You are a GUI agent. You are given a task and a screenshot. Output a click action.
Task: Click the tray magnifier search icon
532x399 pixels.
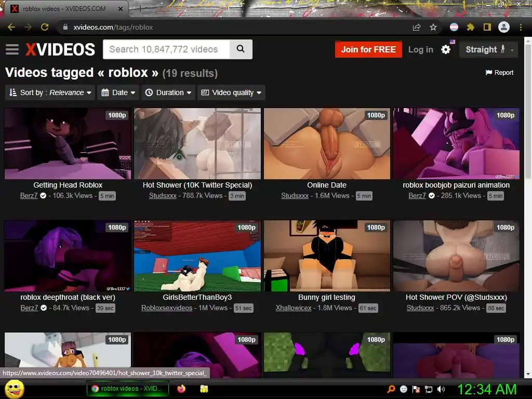pos(391,389)
